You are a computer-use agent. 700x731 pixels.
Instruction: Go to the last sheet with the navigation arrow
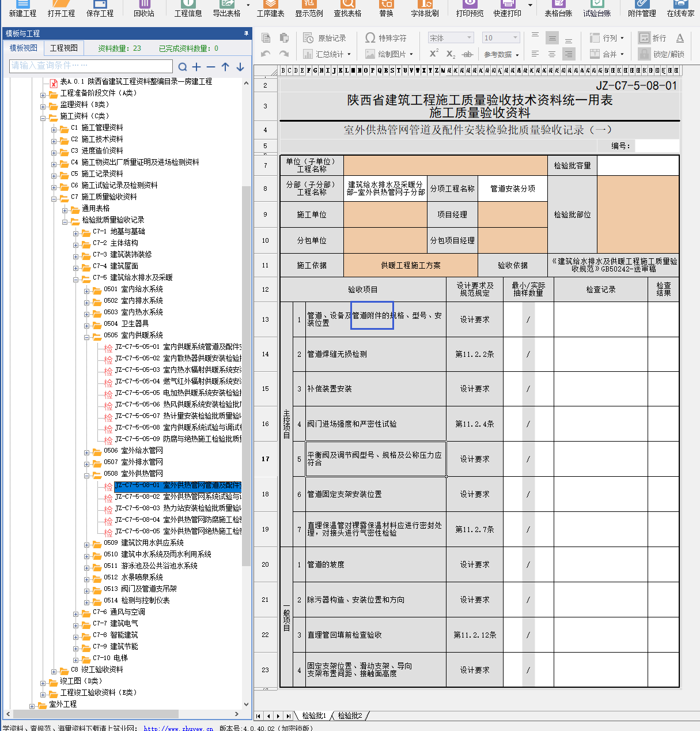click(x=288, y=716)
